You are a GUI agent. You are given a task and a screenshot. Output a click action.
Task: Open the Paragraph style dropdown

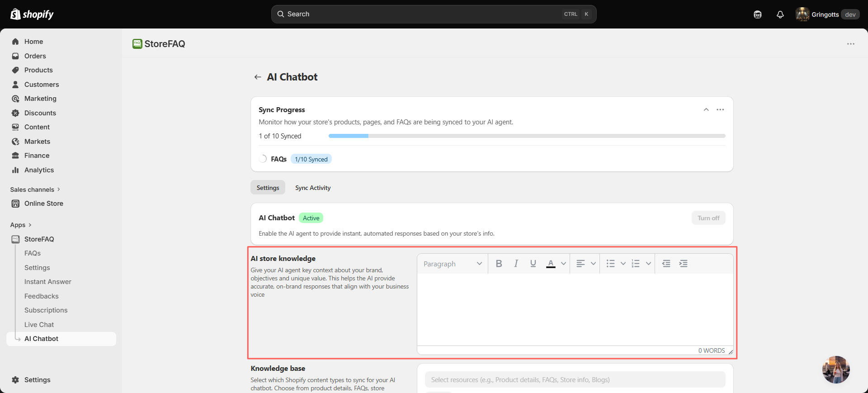coord(453,264)
